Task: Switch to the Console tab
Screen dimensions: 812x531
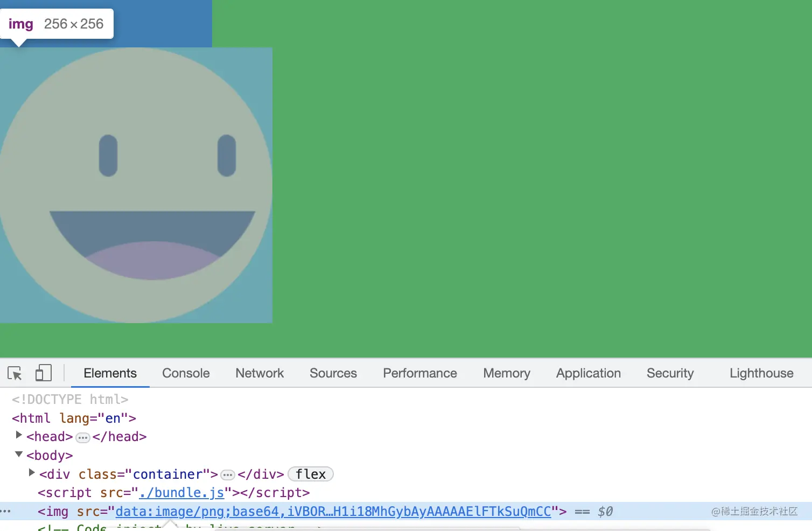Action: (x=186, y=373)
